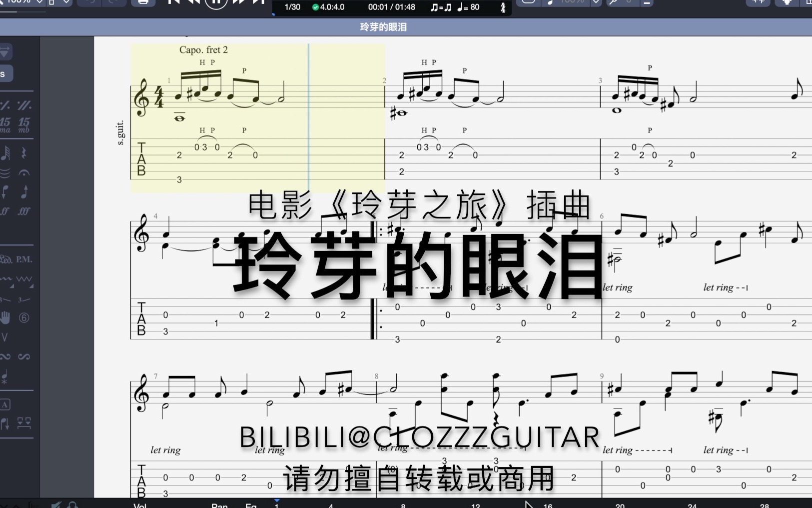This screenshot has width=812, height=508.
Task: Jump to bar 24 on the timeline
Action: pos(692,505)
